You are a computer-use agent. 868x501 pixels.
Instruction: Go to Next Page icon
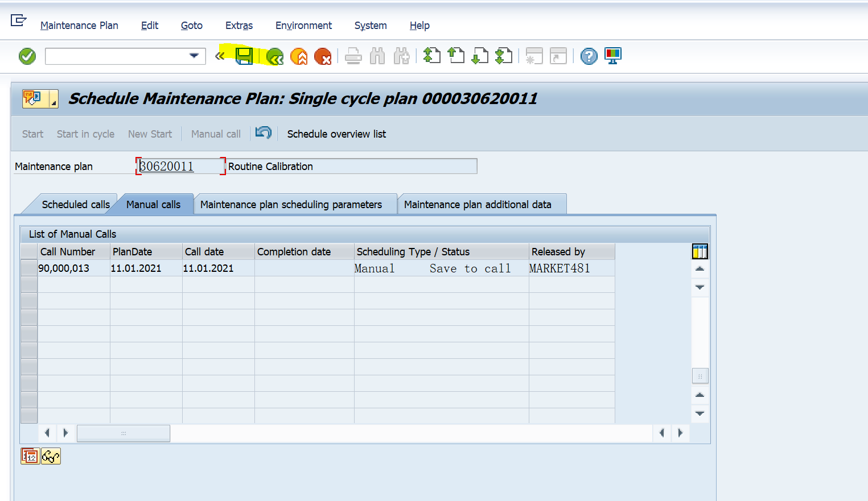click(x=480, y=56)
